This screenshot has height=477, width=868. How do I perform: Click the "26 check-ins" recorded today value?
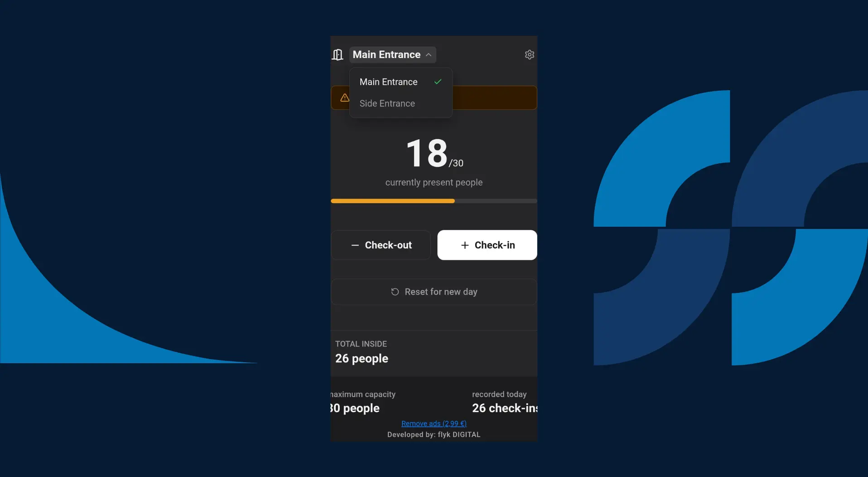tap(505, 408)
